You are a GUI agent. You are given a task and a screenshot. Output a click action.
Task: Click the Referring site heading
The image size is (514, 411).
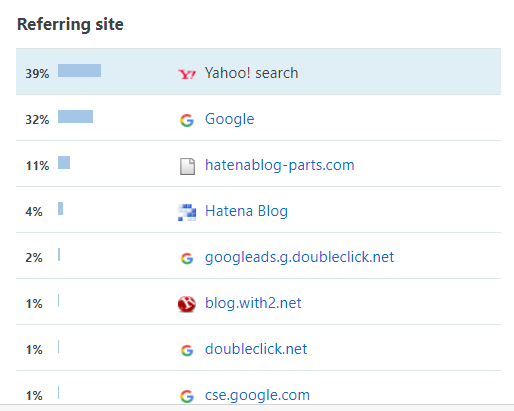70,24
